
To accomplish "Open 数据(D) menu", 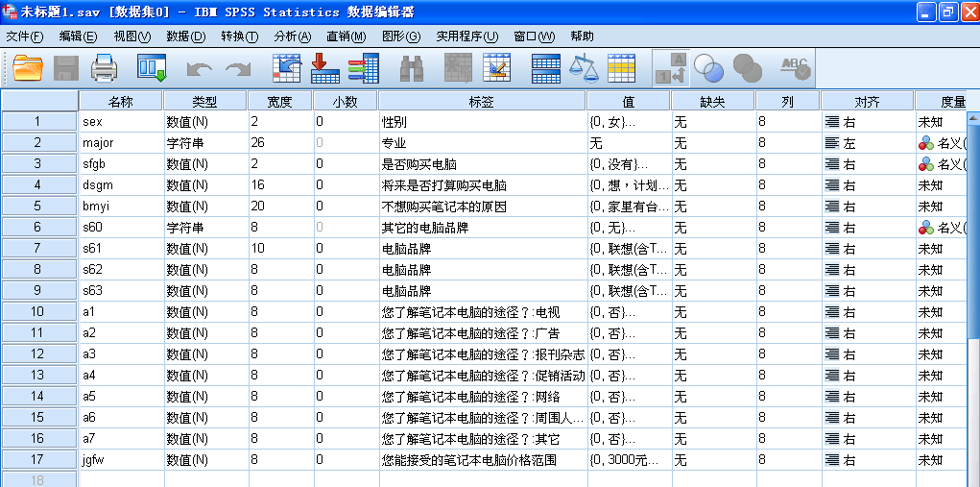I will pyautogui.click(x=185, y=37).
